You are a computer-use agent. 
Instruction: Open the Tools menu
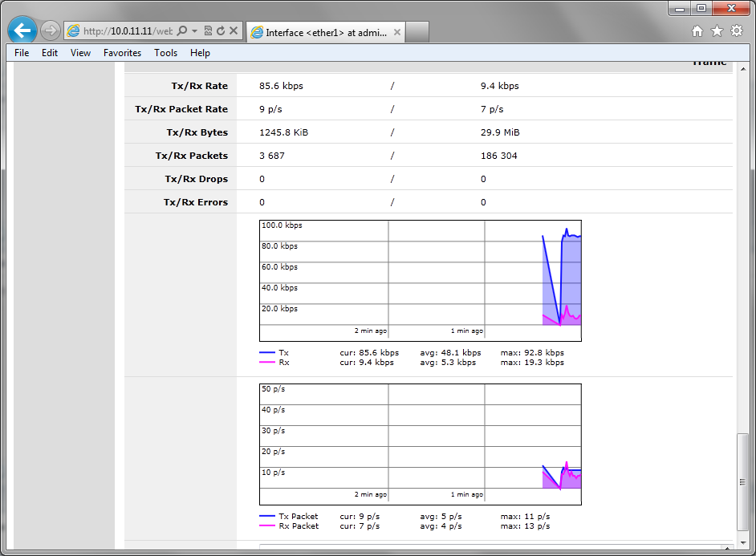click(x=165, y=53)
